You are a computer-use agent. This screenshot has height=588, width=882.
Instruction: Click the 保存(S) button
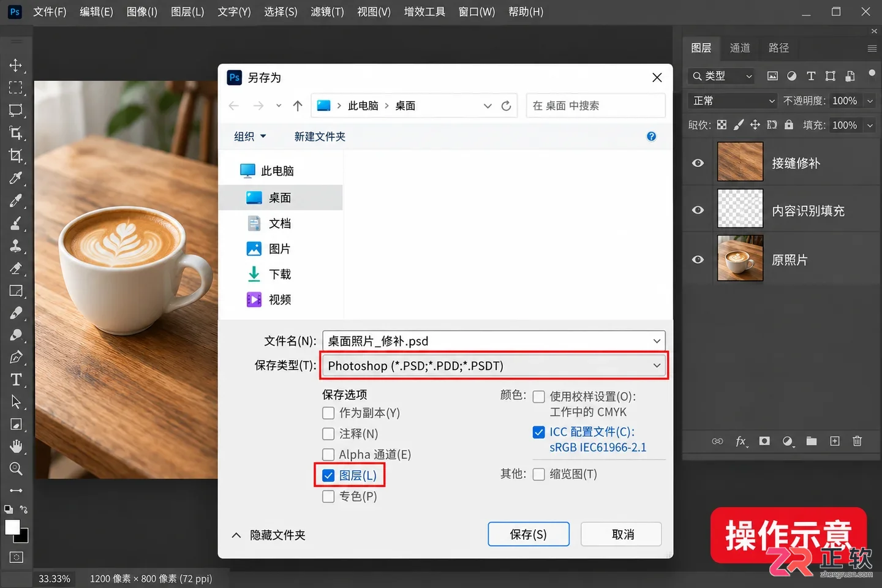(x=529, y=534)
